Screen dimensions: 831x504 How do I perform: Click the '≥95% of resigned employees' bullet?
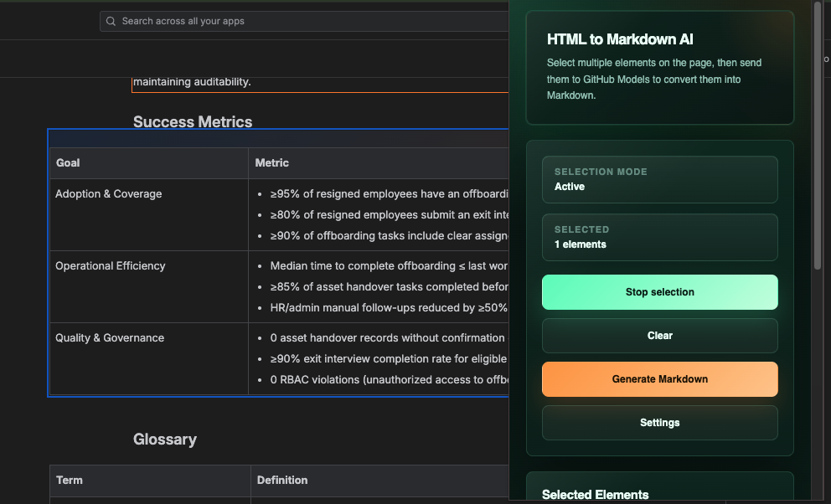point(389,193)
